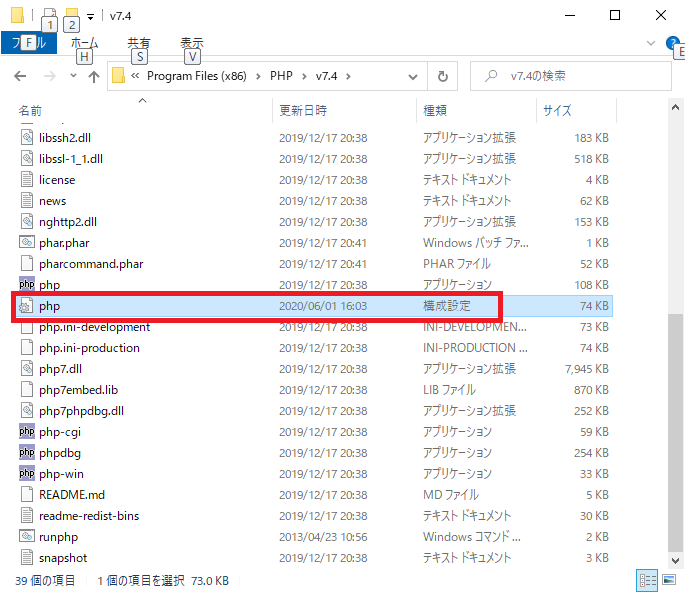This screenshot has width=685, height=593.
Task: Click the v7.4 breadcrumb segment
Action: tap(326, 76)
